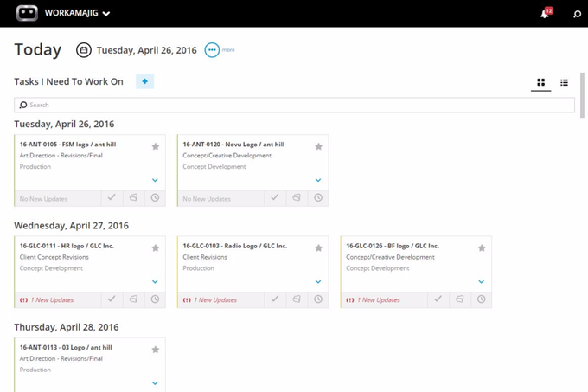Select the Wednesday, April 27, 2016 heading
Viewport: 588px width, 392px height.
click(x=71, y=226)
